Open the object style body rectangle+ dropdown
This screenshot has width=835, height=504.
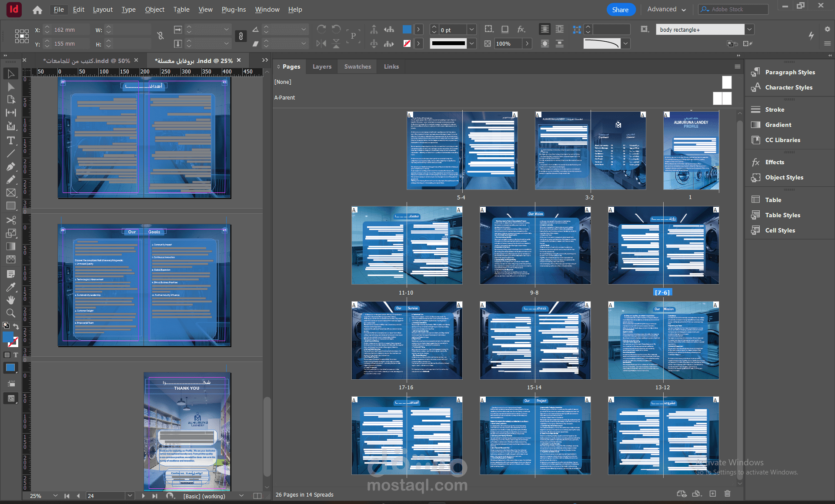(x=749, y=30)
